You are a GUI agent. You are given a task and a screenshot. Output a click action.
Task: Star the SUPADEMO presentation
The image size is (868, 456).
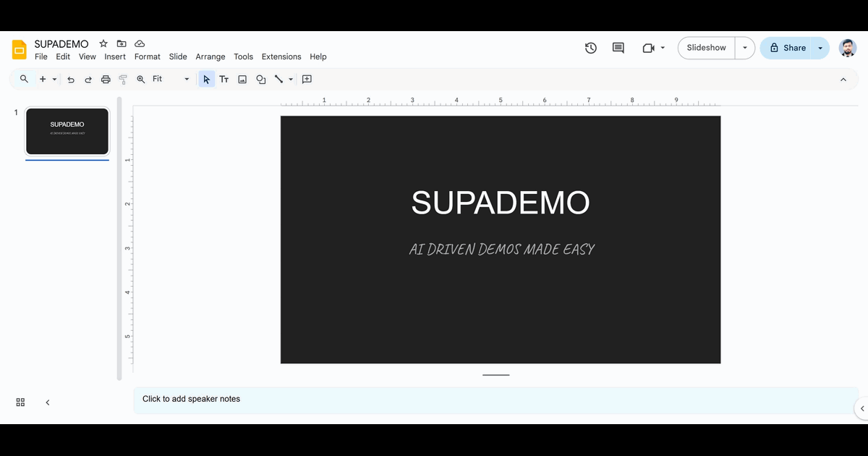pos(103,44)
